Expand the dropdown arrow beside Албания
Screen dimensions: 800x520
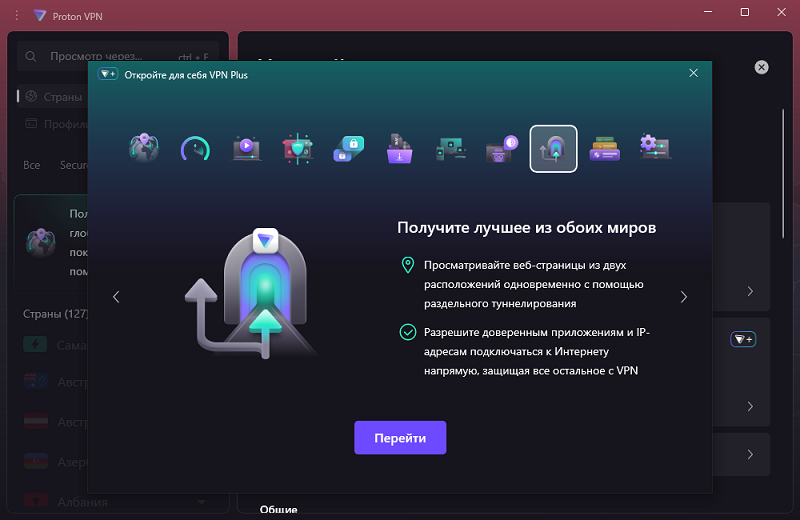coord(201,501)
